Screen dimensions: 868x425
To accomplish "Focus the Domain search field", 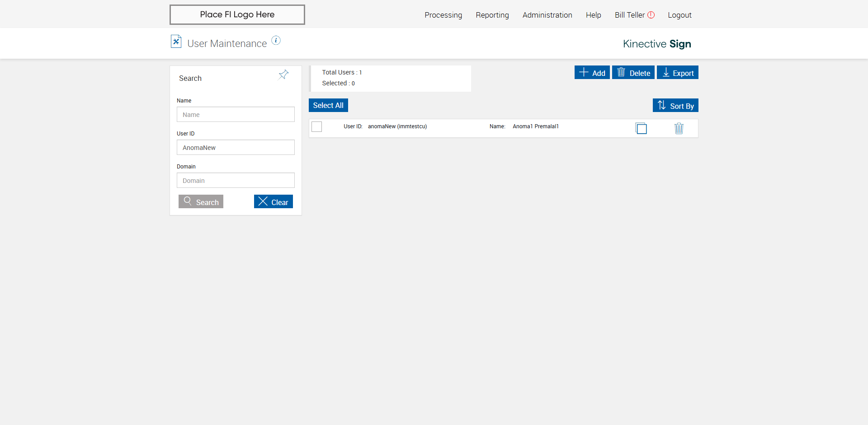I will point(236,180).
